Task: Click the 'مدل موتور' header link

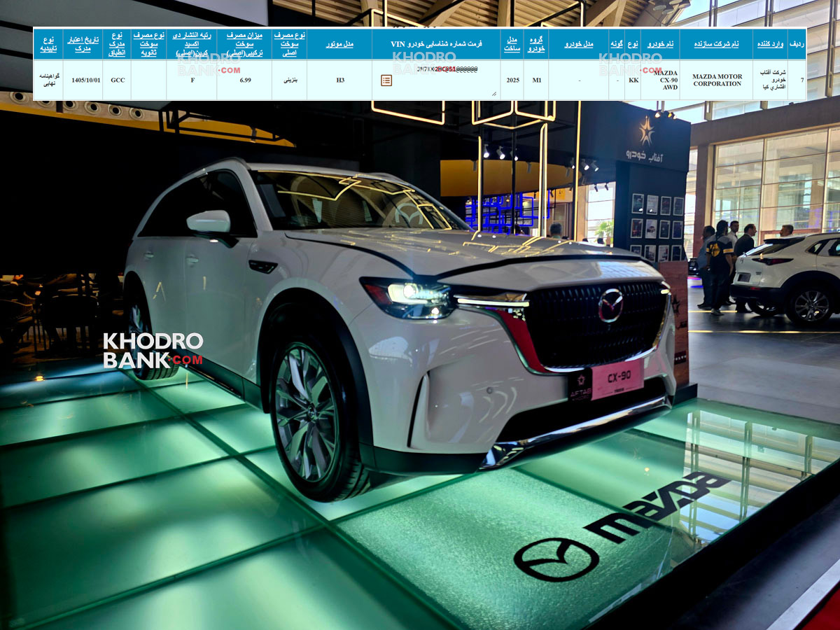Action: click(x=339, y=44)
